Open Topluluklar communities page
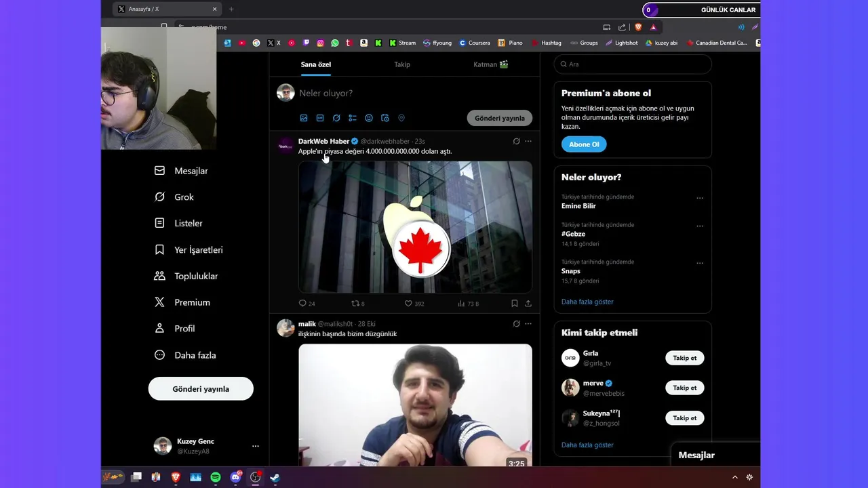The height and width of the screenshot is (488, 868). [x=186, y=276]
